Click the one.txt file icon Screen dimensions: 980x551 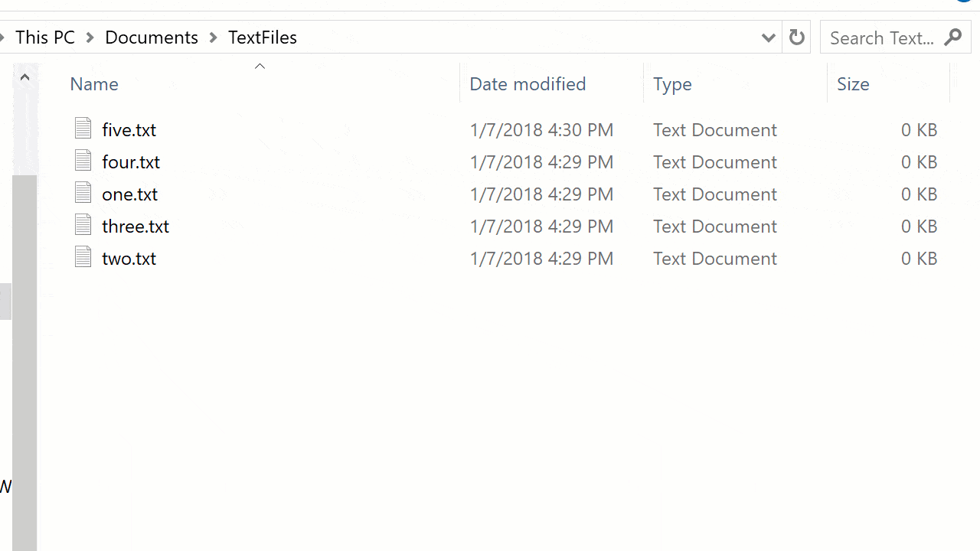(83, 193)
